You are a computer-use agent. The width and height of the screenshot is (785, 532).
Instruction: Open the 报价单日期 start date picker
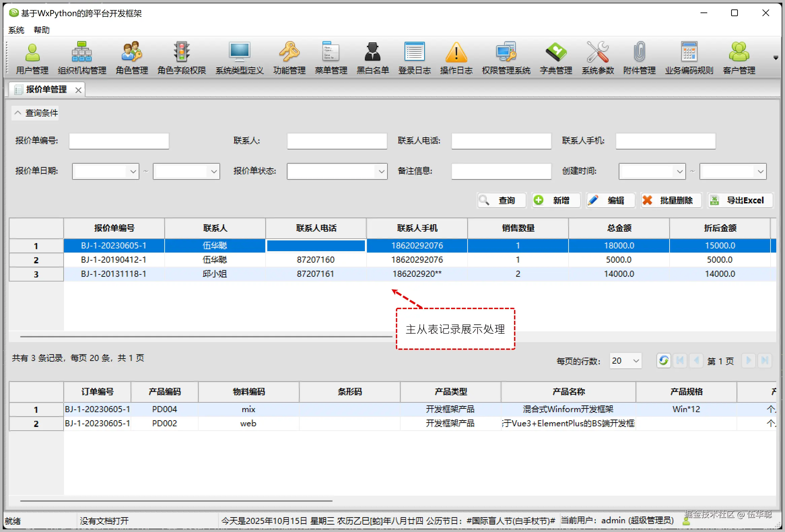click(133, 172)
